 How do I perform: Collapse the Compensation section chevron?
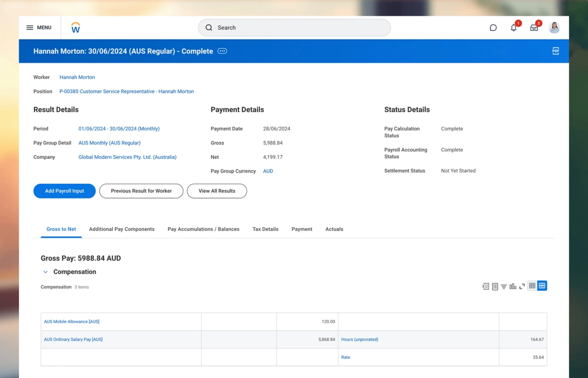point(45,272)
